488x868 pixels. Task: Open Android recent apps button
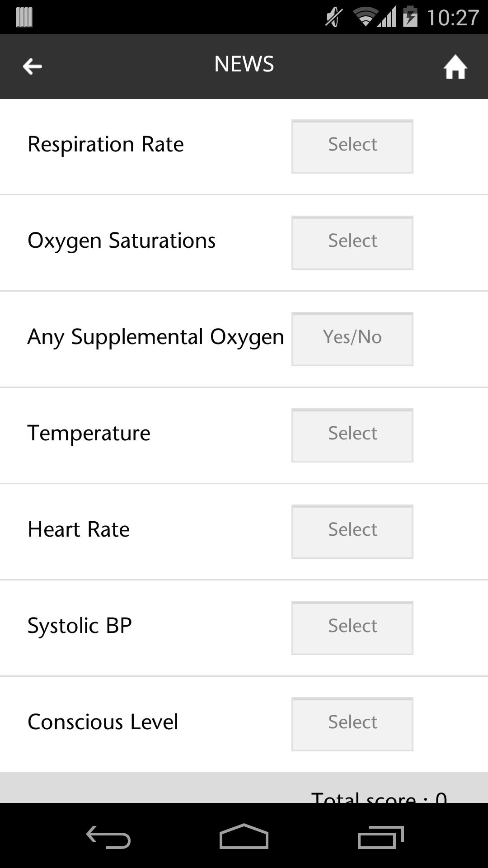[380, 837]
